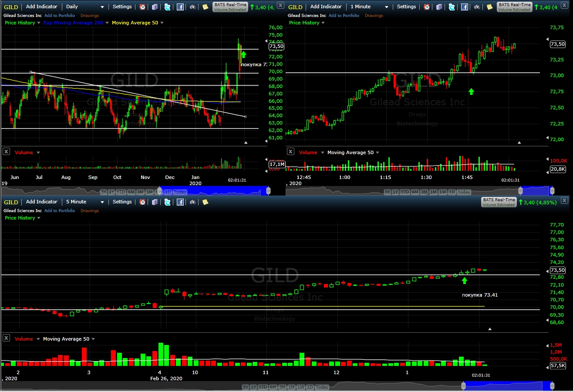Image resolution: width=573 pixels, height=392 pixels.
Task: Click Add Indicator on 5 Minute chart
Action: pyautogui.click(x=42, y=202)
